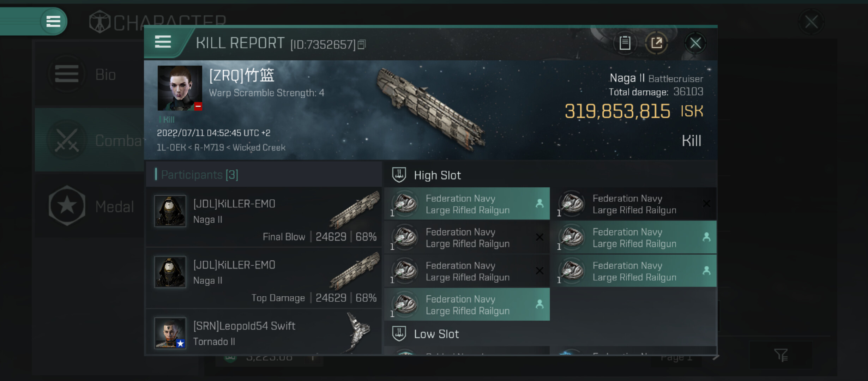This screenshot has width=868, height=381.
Task: Click the clipboard icon in report header
Action: (x=625, y=43)
